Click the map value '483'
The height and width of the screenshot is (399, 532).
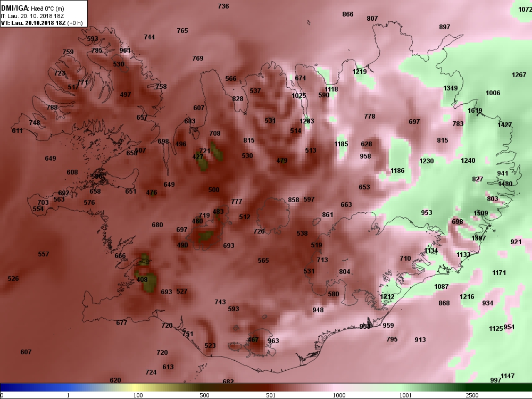pos(218,212)
